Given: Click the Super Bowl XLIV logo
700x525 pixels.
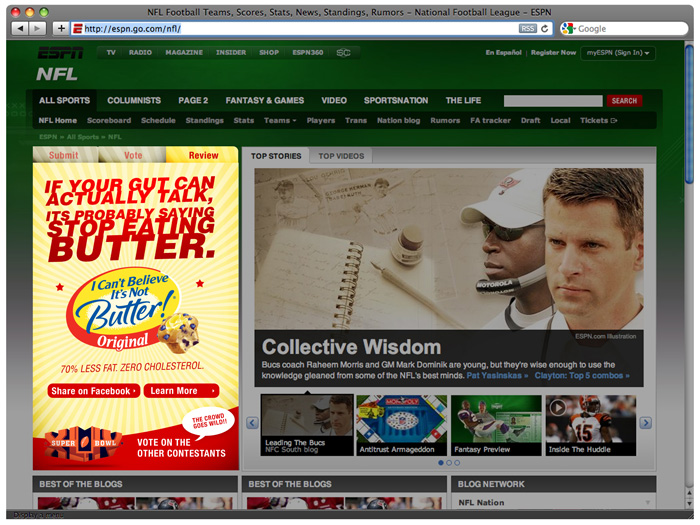Looking at the screenshot, I should [83, 443].
